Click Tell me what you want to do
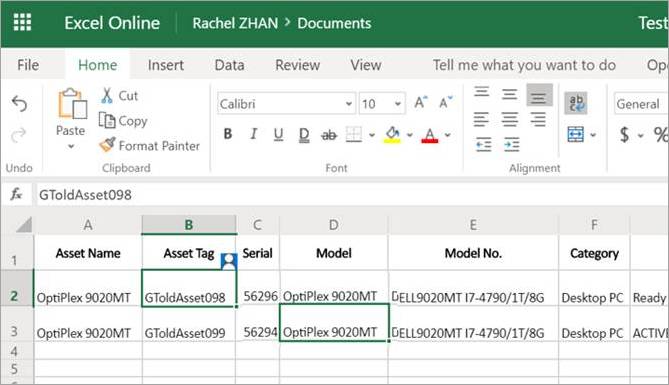The image size is (669, 385). 524,65
